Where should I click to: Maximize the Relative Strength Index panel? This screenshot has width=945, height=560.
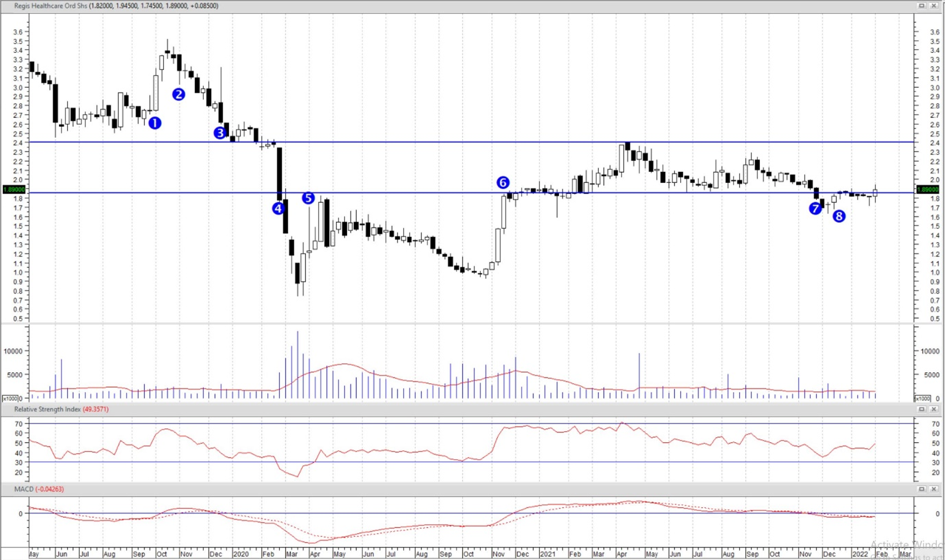click(923, 409)
